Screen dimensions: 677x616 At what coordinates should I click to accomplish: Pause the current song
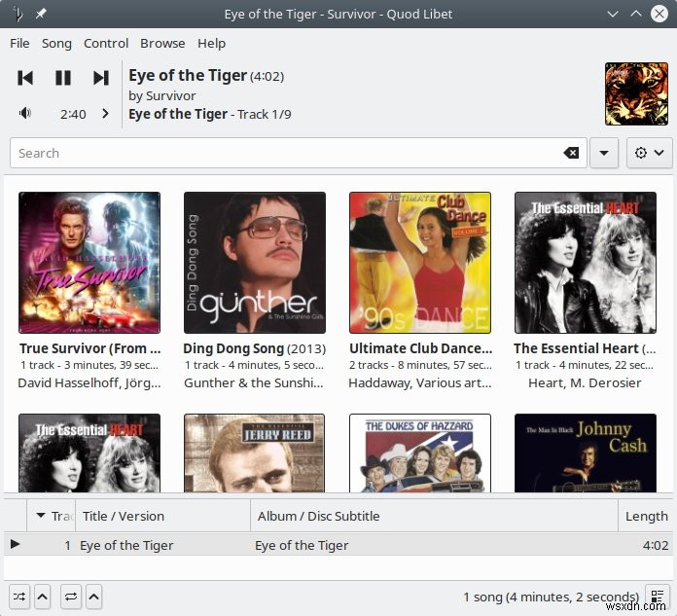click(63, 78)
